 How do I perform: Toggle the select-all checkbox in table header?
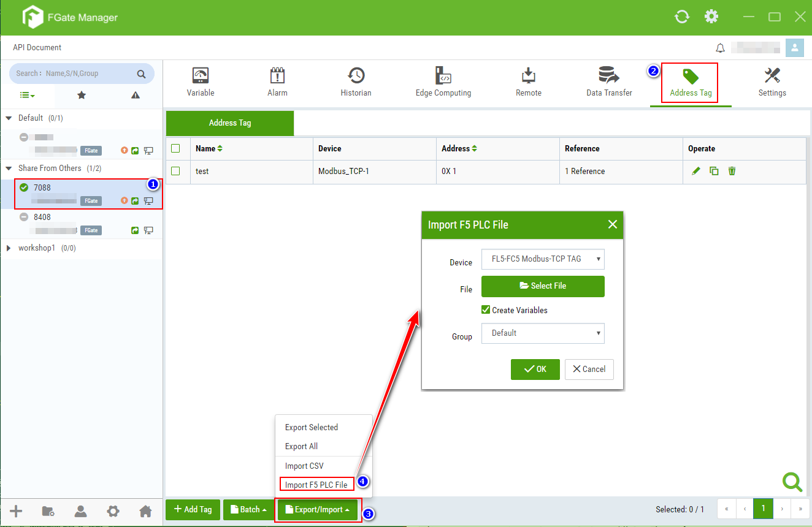point(175,148)
